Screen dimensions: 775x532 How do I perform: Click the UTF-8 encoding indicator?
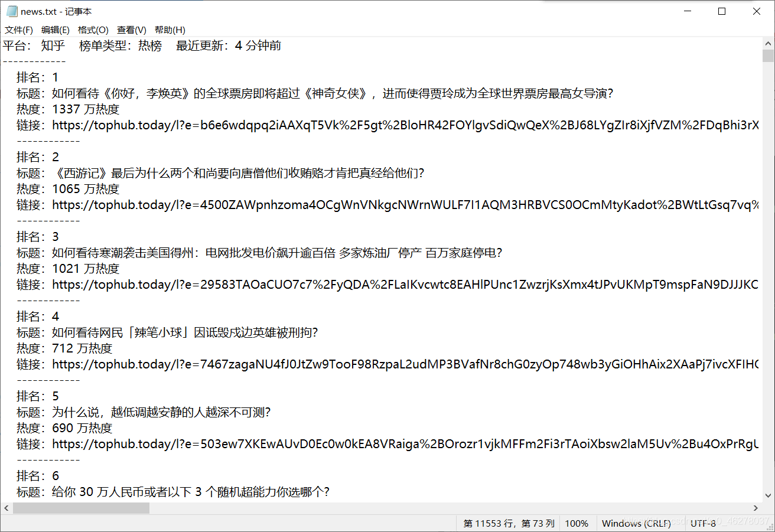(703, 523)
